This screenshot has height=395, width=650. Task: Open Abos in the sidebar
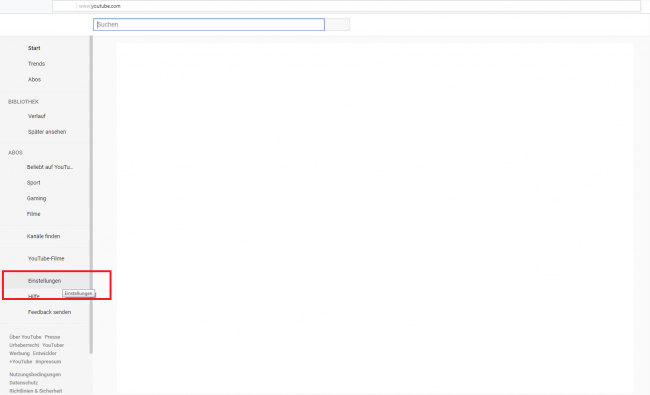coord(34,80)
